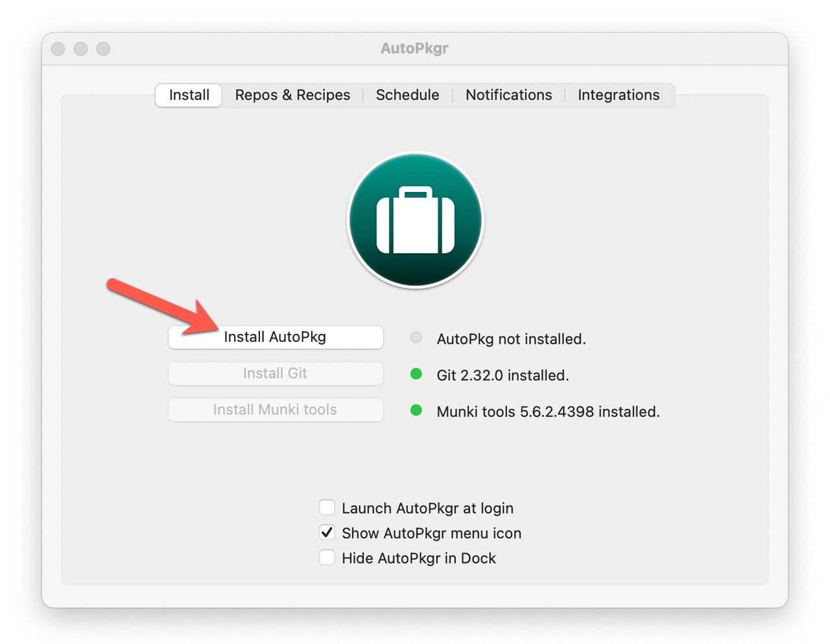Click the AutoPkgr briefcase logo
Screen dimensions: 830x644
(416, 220)
